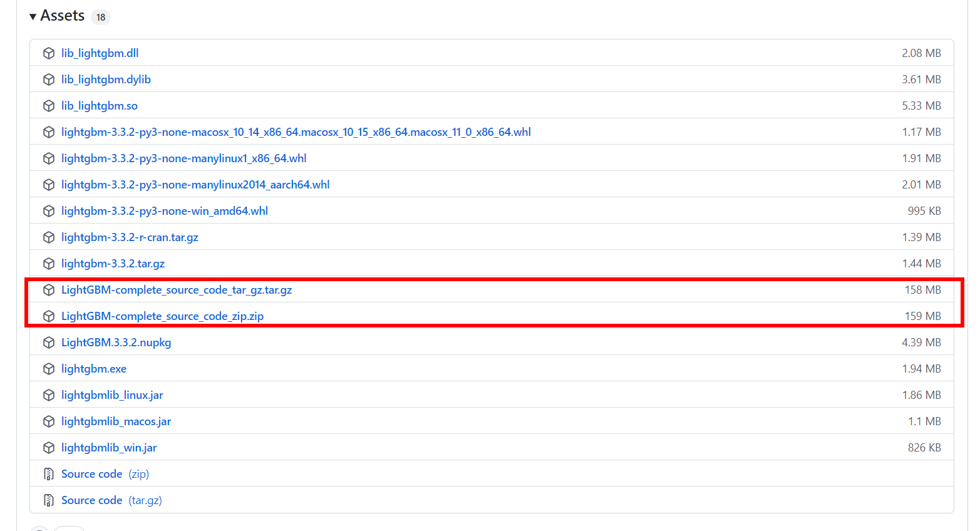
Task: Click the archive icon beside Source code (tar.gz)
Action: (x=49, y=500)
